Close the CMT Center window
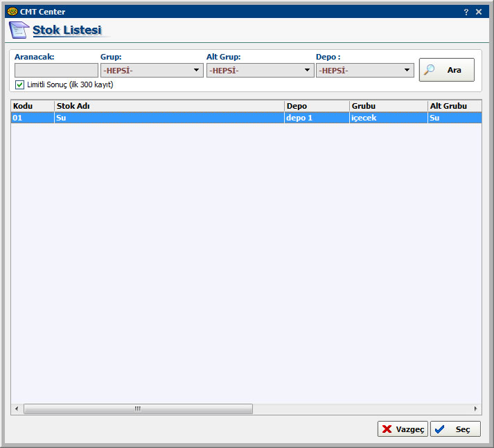The width and height of the screenshot is (494, 448). (x=479, y=12)
